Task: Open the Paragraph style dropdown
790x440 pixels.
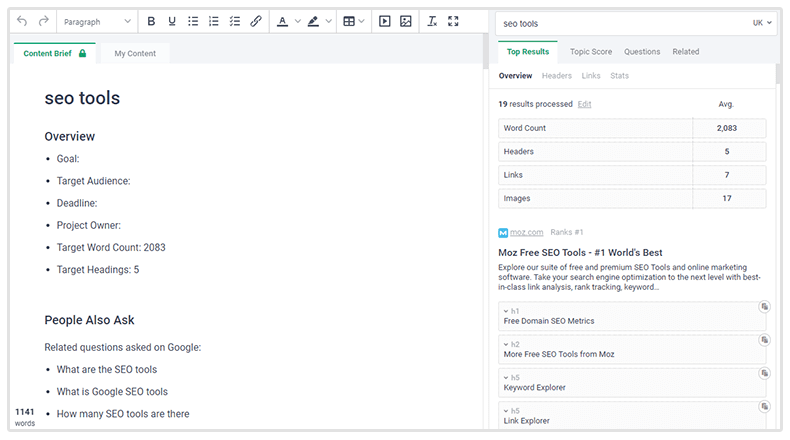Action: point(96,21)
